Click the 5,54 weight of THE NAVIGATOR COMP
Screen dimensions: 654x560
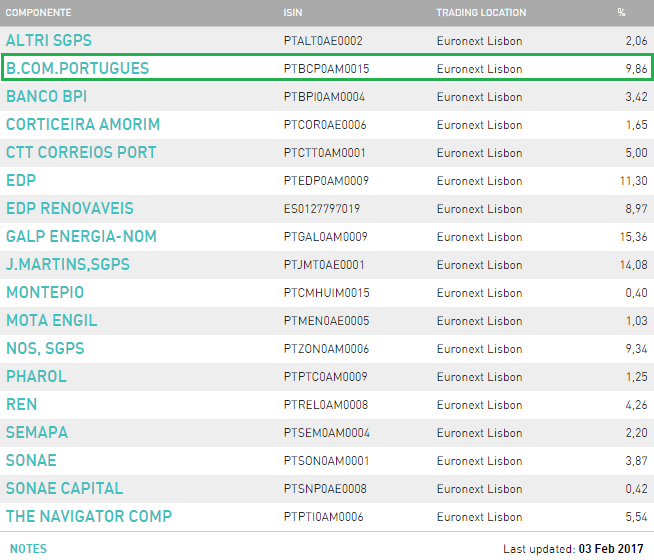click(x=636, y=517)
